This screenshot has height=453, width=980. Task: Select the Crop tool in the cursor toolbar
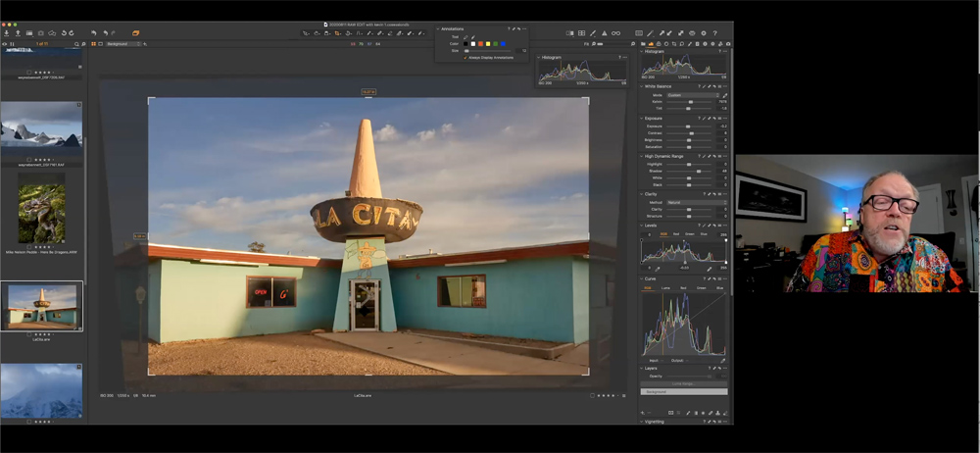click(338, 33)
